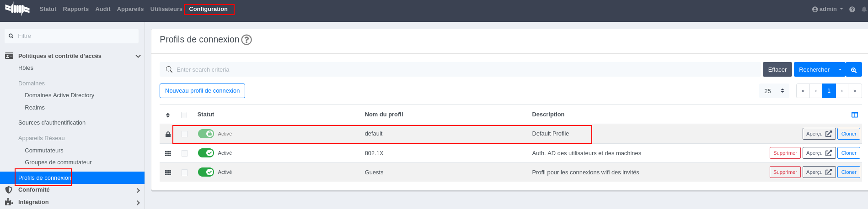Open the Appareils menu
The height and width of the screenshot is (209, 868).
(130, 9)
